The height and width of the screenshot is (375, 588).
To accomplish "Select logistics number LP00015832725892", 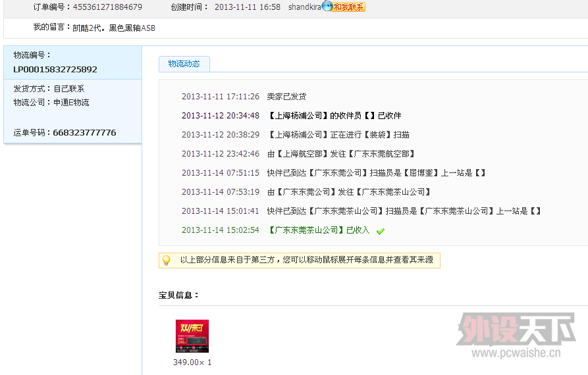I will pyautogui.click(x=55, y=69).
